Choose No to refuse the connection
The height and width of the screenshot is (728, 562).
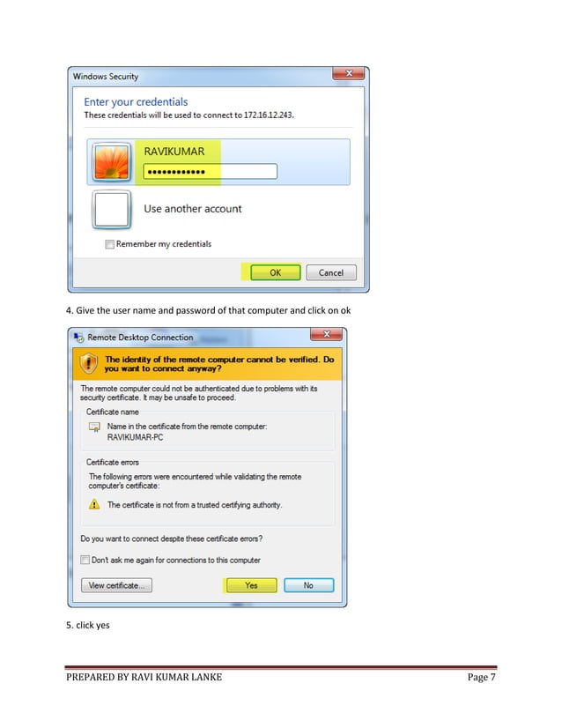tap(308, 585)
